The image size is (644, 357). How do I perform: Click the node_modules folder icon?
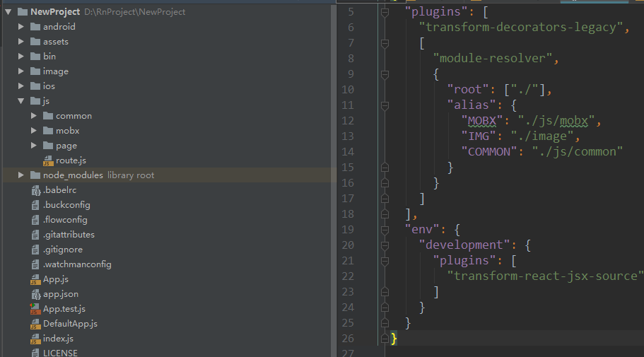point(35,175)
